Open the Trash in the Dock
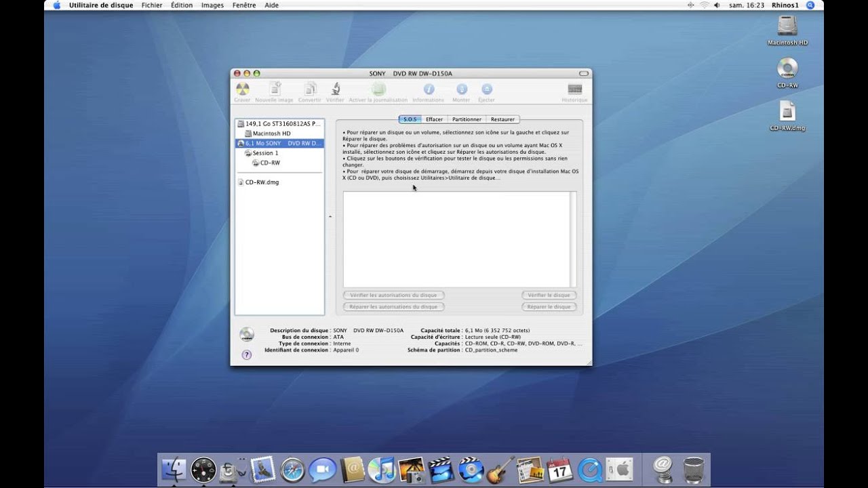 [x=694, y=469]
